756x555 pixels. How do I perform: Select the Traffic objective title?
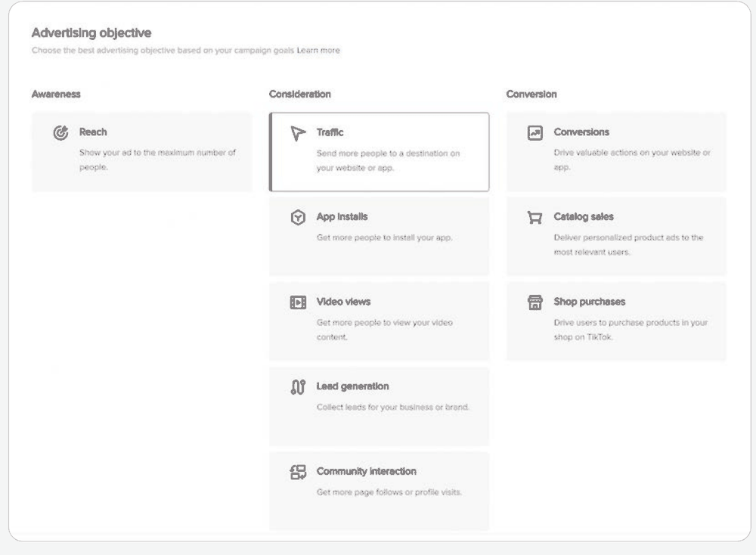pos(330,132)
